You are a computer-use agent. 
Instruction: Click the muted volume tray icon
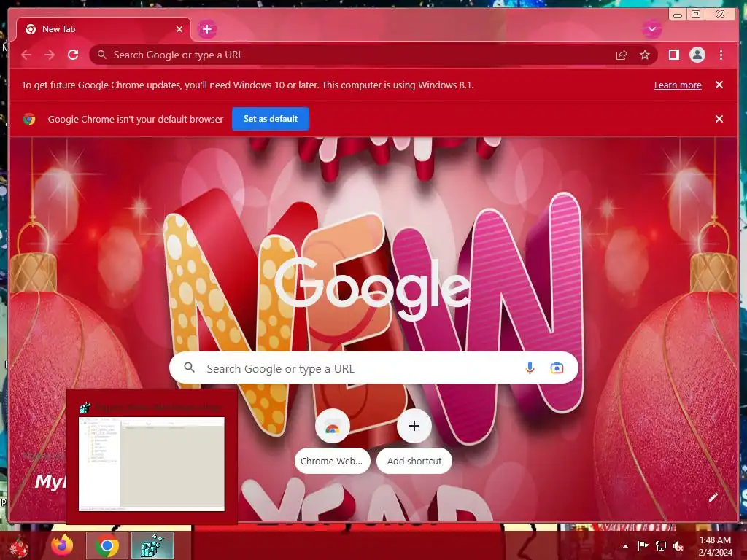(678, 546)
